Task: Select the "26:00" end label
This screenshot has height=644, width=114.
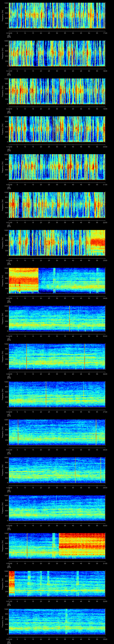Action: (x=105, y=374)
